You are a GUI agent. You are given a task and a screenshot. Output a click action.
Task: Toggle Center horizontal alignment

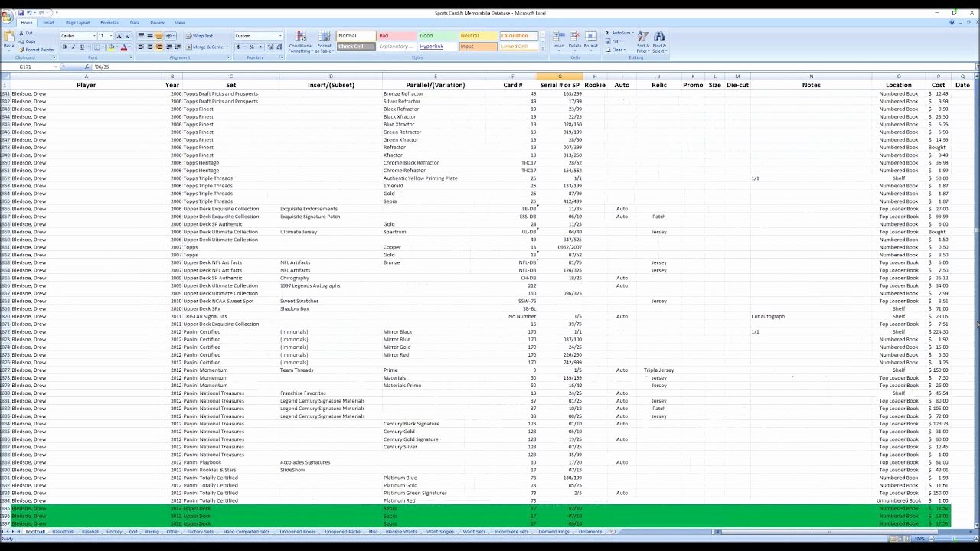point(150,47)
